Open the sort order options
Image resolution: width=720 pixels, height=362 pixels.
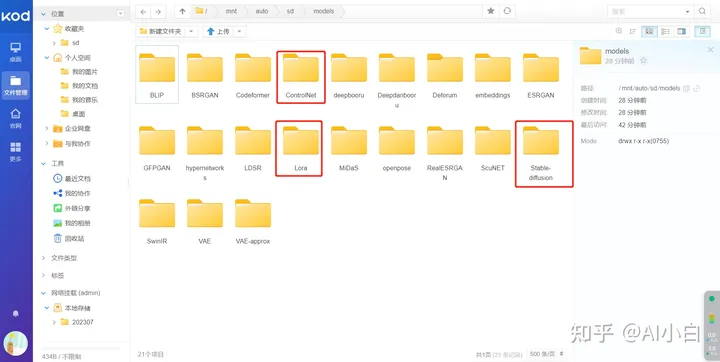[633, 31]
